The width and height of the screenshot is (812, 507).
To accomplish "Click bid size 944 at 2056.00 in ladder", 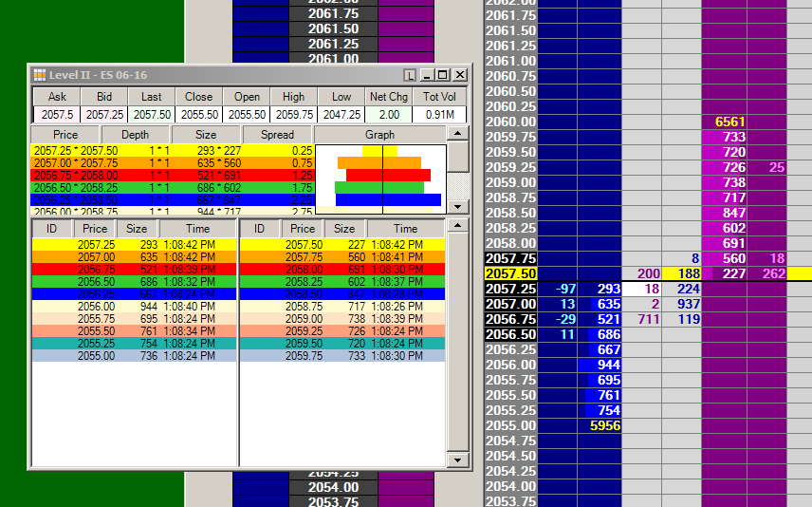I will [600, 365].
